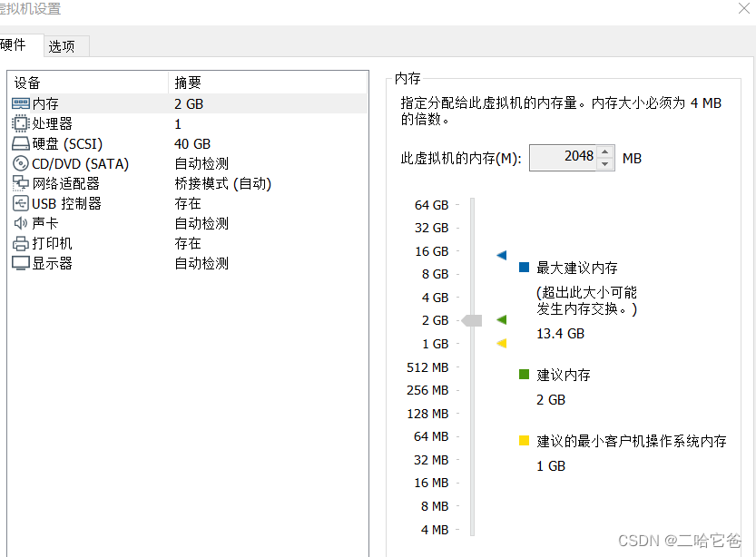
Task: Click the 40 GB hard disk summary cell
Action: pos(192,143)
